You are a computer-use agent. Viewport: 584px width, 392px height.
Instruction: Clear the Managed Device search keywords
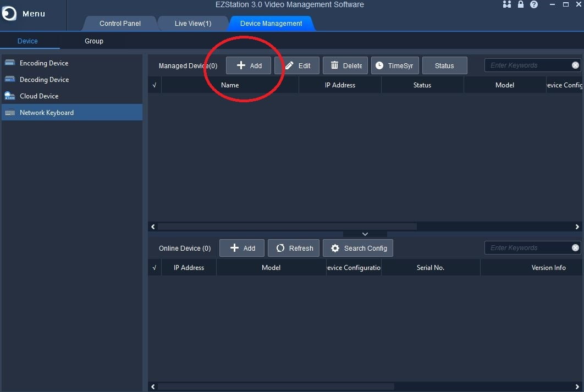point(576,65)
